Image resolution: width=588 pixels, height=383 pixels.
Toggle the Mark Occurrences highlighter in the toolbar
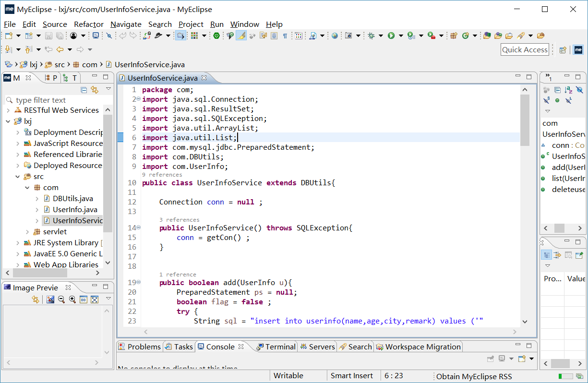(240, 36)
